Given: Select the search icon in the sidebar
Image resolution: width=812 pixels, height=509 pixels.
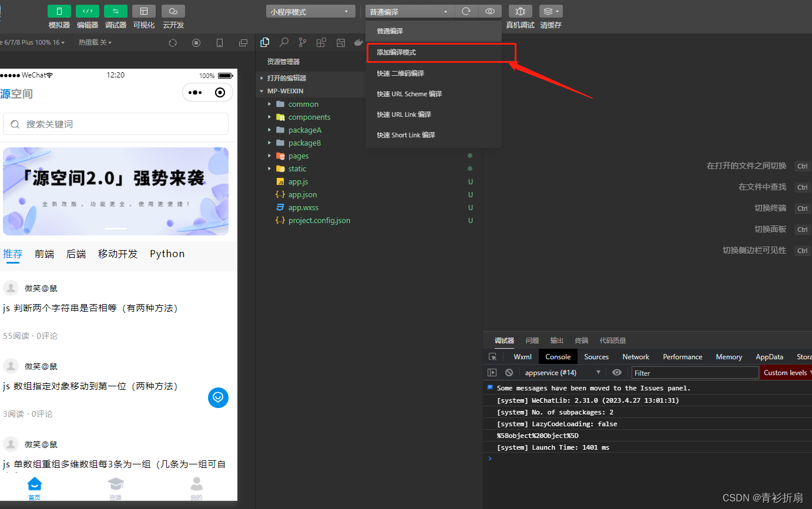Looking at the screenshot, I should [x=283, y=42].
